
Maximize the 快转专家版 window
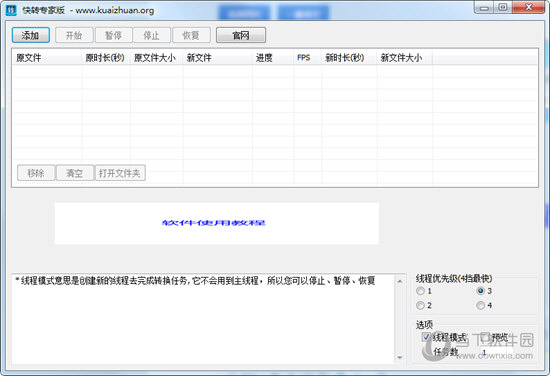point(503,8)
